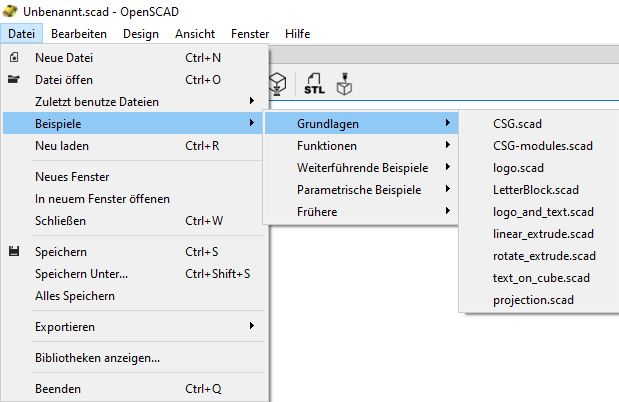
Task: Select Bibliotheken anzeigen... entry
Action: (x=97, y=358)
